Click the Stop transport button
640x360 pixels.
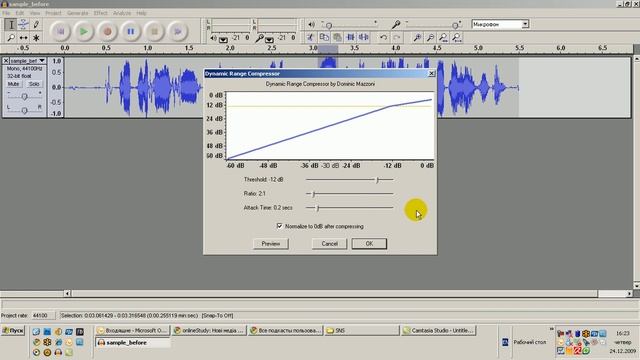[154, 31]
